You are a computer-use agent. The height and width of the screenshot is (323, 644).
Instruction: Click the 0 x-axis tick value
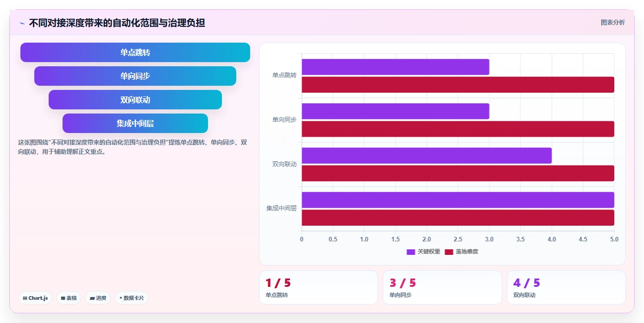coord(302,239)
